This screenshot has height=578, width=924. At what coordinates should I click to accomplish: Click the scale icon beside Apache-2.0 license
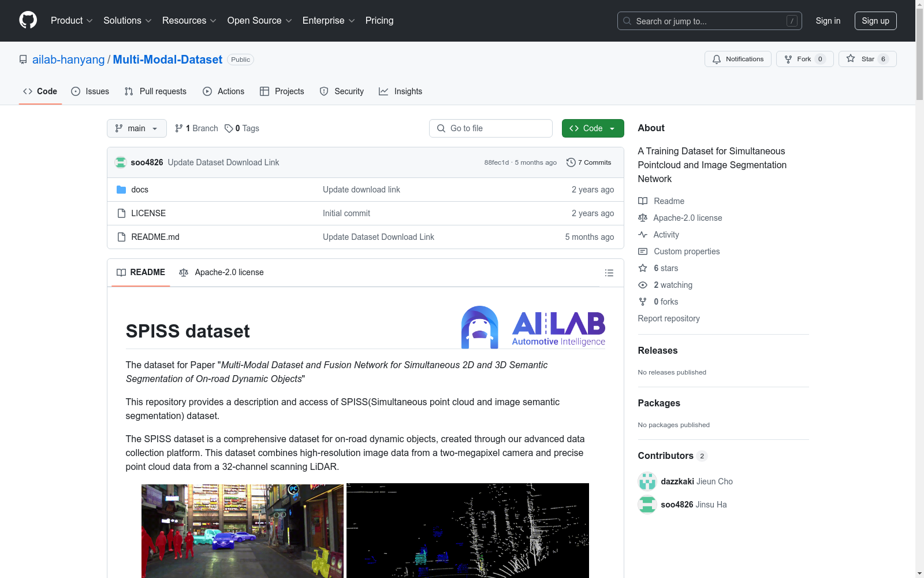point(643,218)
